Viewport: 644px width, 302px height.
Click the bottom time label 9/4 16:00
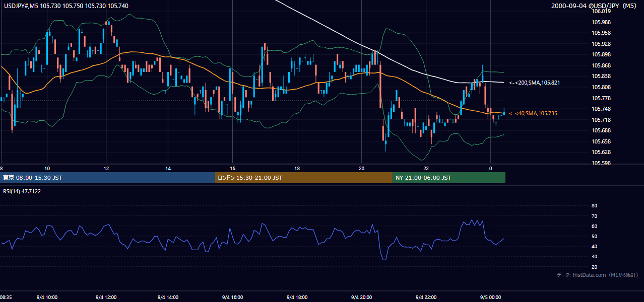[232, 297]
